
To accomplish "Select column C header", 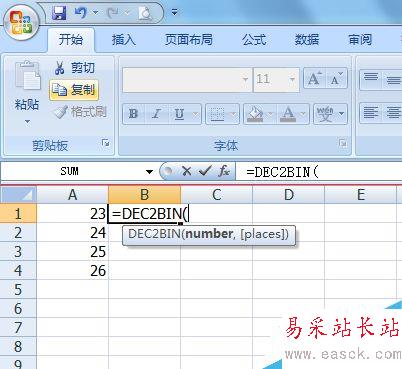I will pos(217,195).
